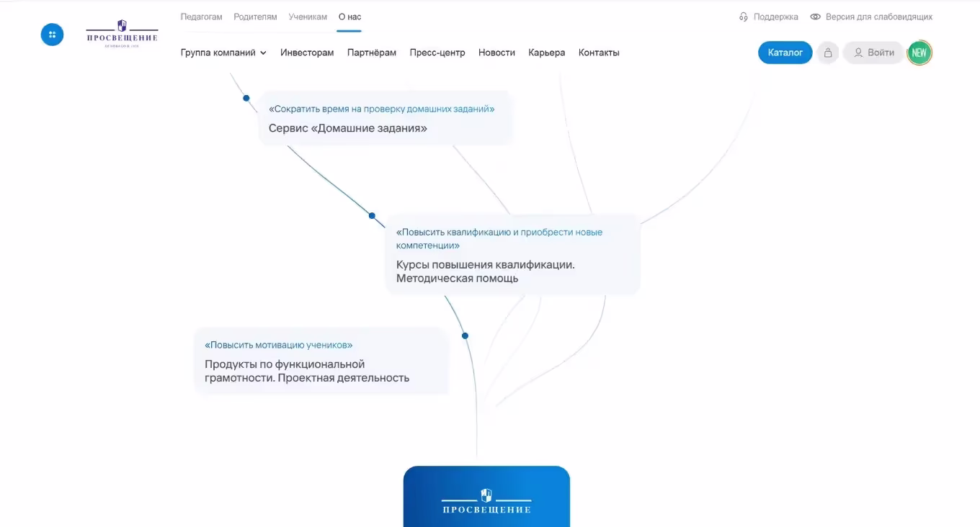This screenshot has width=980, height=527.
Task: Click the eye icon for visually impaired version
Action: (815, 17)
